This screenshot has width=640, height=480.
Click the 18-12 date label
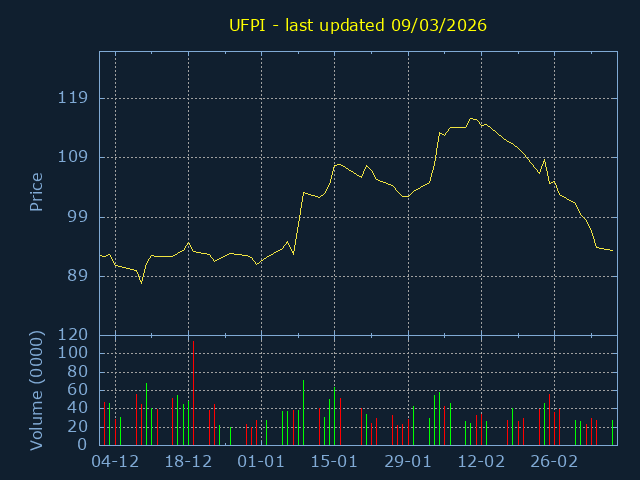click(x=188, y=462)
